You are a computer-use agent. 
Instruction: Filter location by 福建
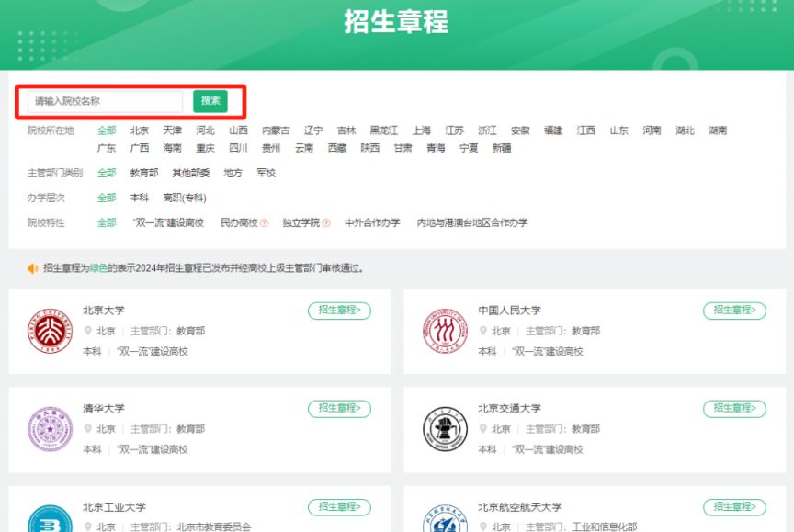[x=553, y=130]
